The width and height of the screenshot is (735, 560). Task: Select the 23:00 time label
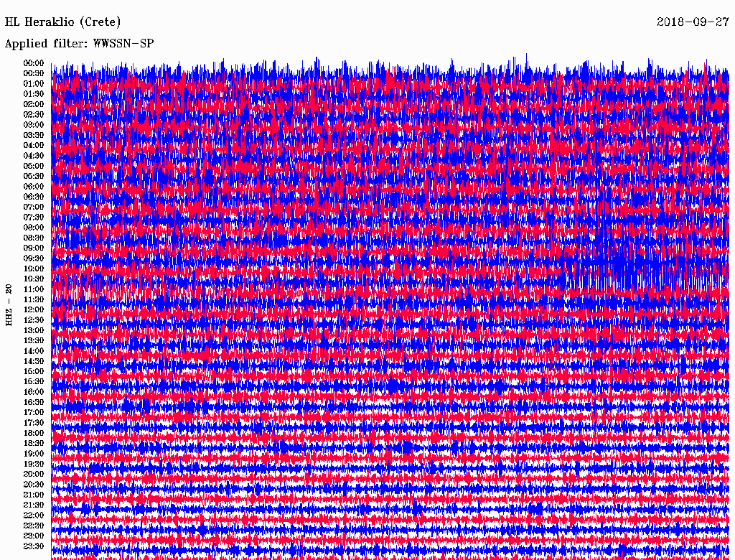click(x=33, y=536)
